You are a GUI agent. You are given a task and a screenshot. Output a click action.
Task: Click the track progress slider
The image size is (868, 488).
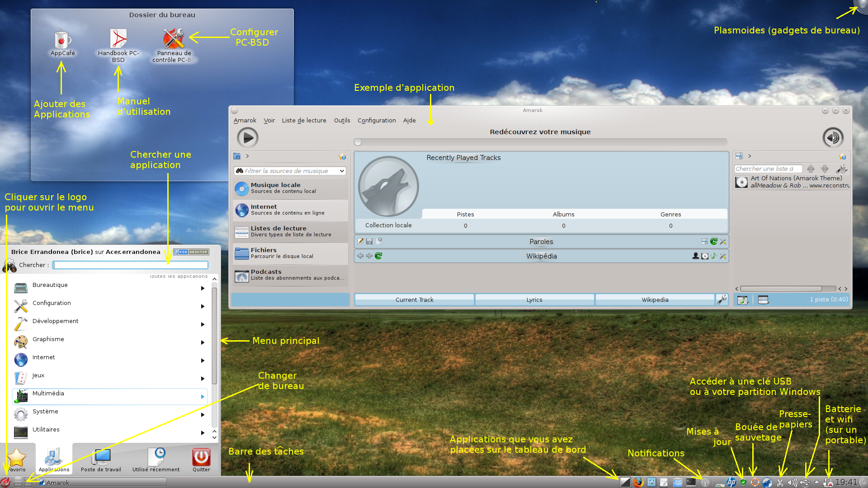[x=541, y=142]
